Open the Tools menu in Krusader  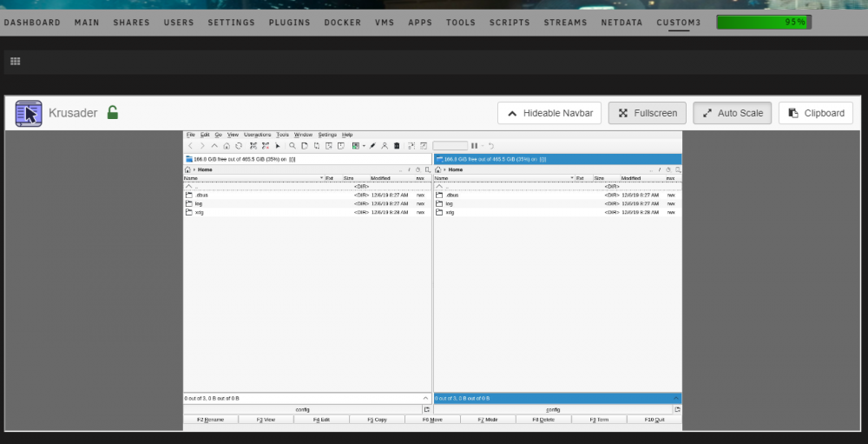(x=282, y=135)
